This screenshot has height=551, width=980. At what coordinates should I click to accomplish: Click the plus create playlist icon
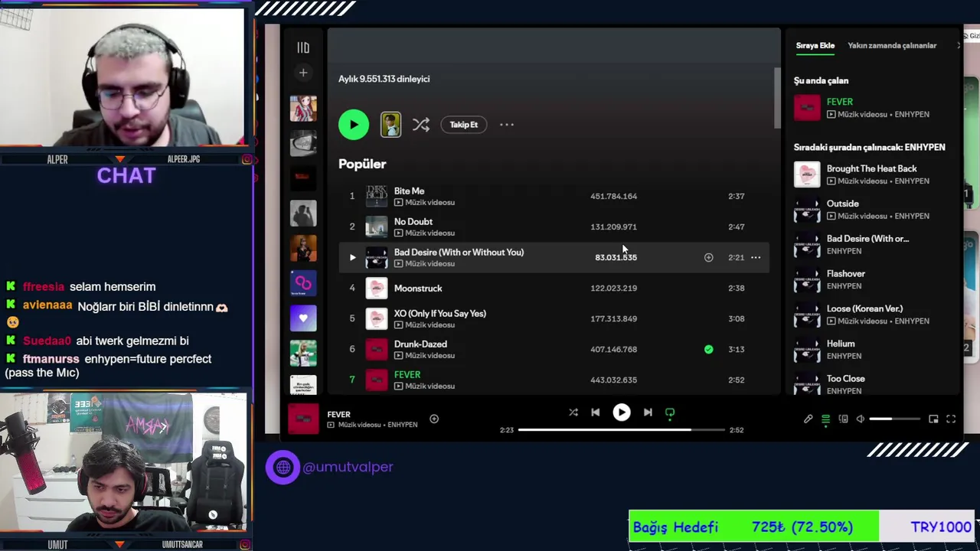[x=303, y=73]
